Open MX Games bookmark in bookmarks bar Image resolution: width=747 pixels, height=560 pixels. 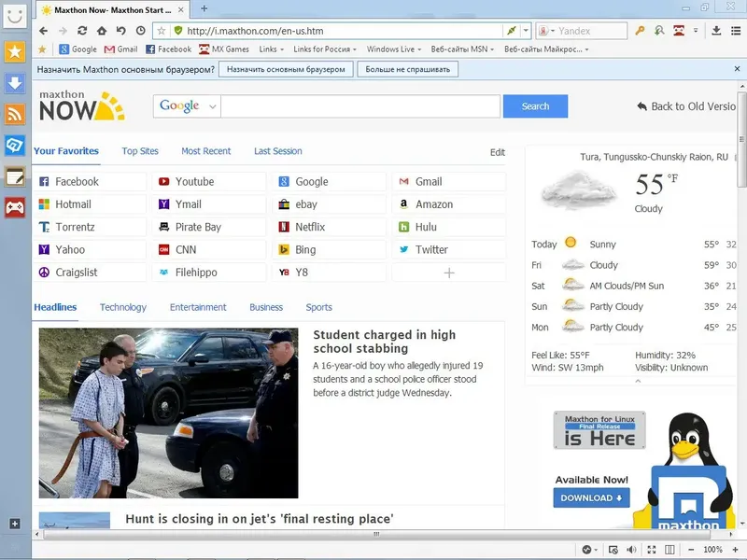pyautogui.click(x=224, y=49)
